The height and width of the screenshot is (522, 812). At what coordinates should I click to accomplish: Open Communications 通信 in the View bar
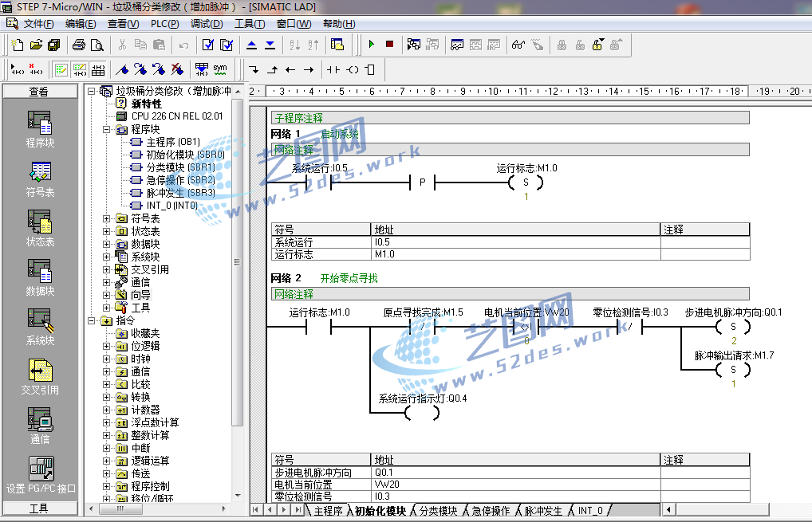(40, 426)
